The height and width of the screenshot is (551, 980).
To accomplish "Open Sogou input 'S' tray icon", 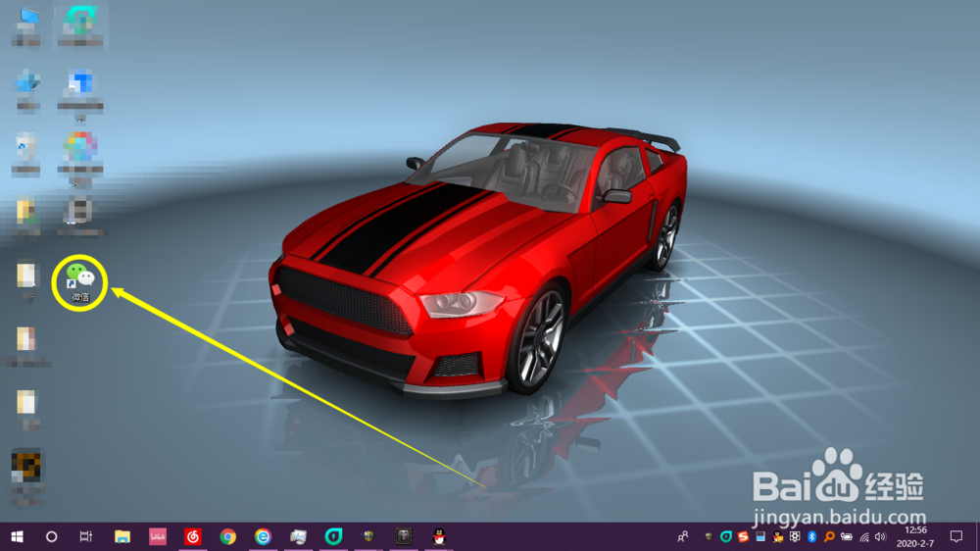I will [743, 536].
